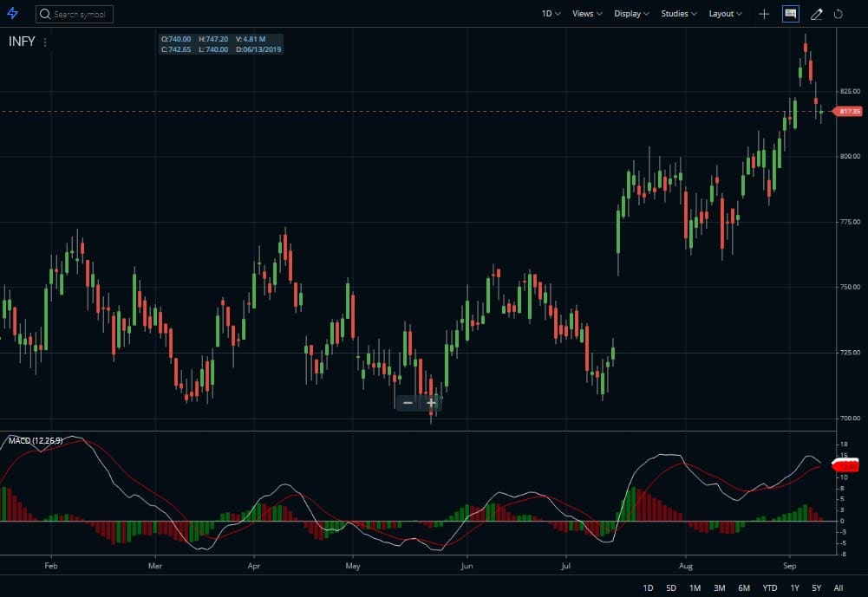868x597 pixels.
Task: Click the L:740.00 low value
Action: [213, 49]
